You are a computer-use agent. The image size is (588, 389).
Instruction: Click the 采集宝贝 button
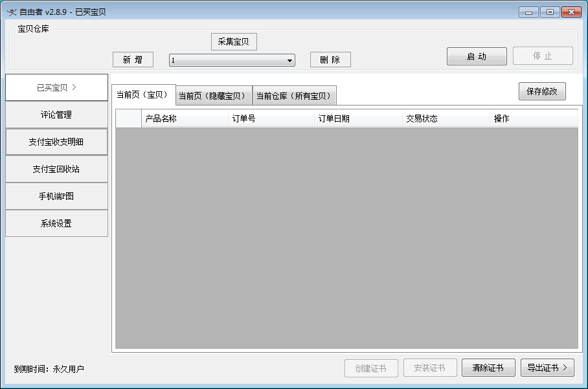tap(233, 41)
